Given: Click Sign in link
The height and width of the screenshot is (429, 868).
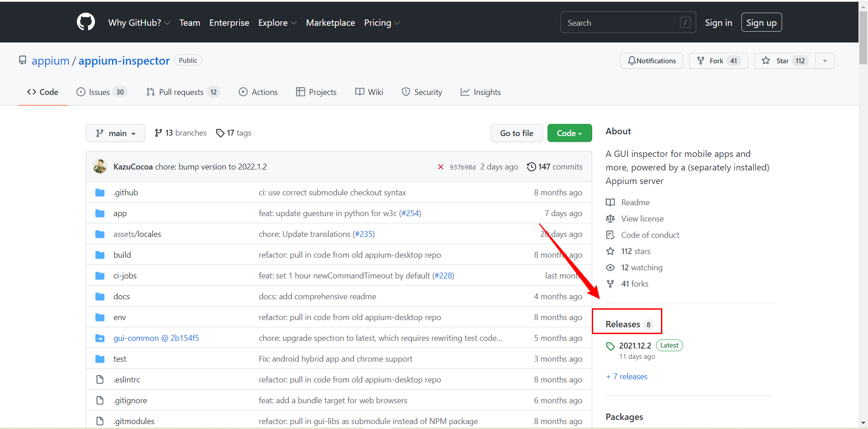Looking at the screenshot, I should tap(718, 23).
